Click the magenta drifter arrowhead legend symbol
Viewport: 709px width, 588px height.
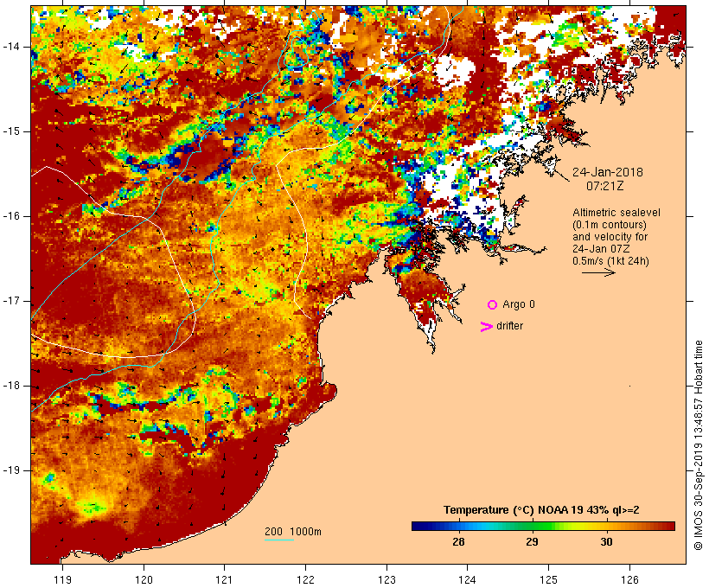pos(487,327)
